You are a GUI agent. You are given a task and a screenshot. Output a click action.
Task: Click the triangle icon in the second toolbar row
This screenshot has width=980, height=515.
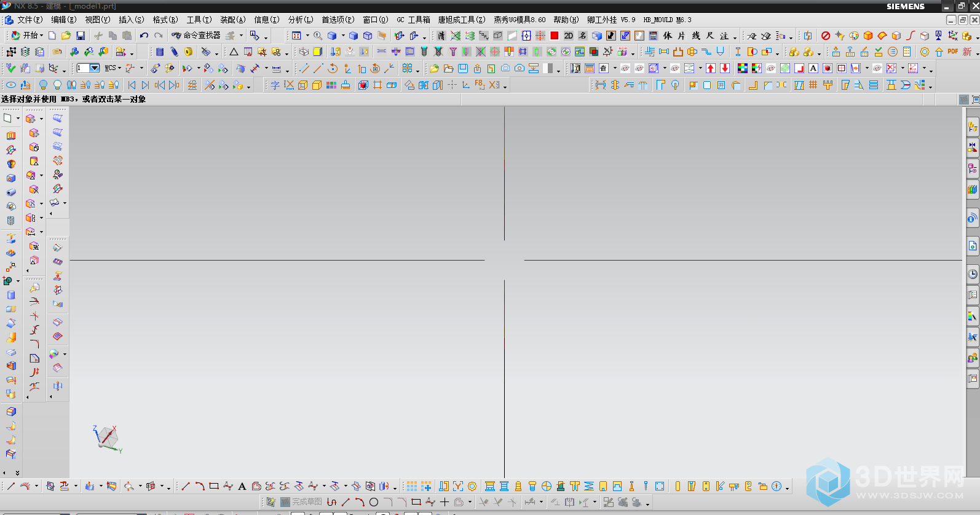click(x=234, y=52)
